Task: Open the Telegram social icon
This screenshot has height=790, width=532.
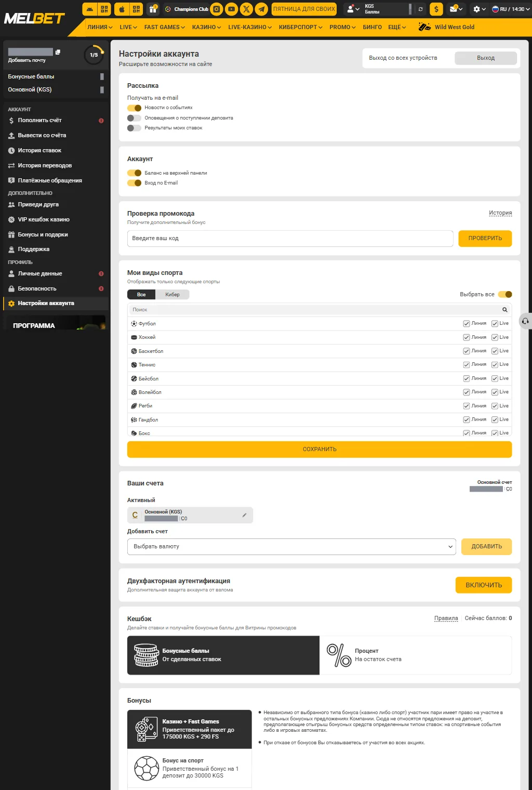Action: coord(262,9)
